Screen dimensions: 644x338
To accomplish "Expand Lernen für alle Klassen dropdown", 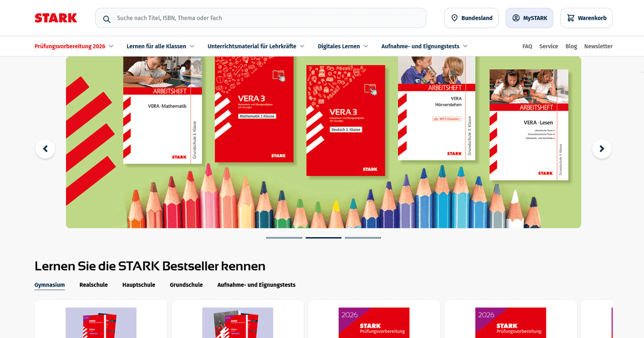I will [160, 46].
